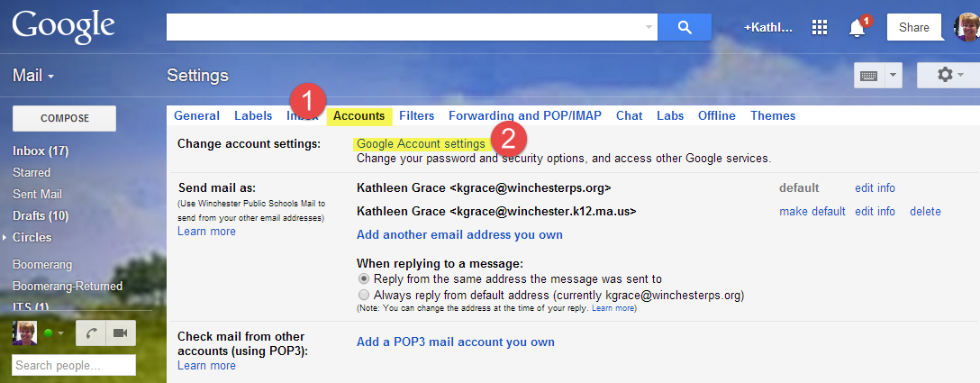Image resolution: width=980 pixels, height=383 pixels.
Task: Click the chat profile thumbnail
Action: click(x=24, y=333)
